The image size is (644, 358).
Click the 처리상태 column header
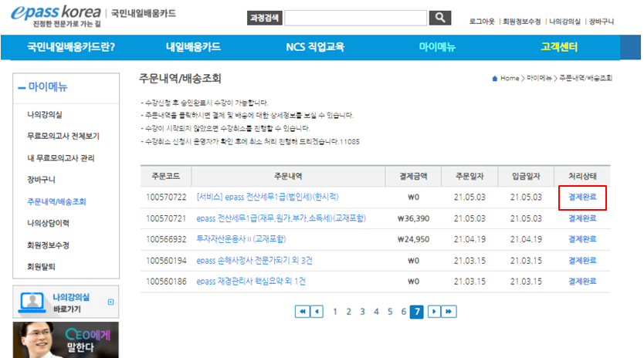(582, 176)
